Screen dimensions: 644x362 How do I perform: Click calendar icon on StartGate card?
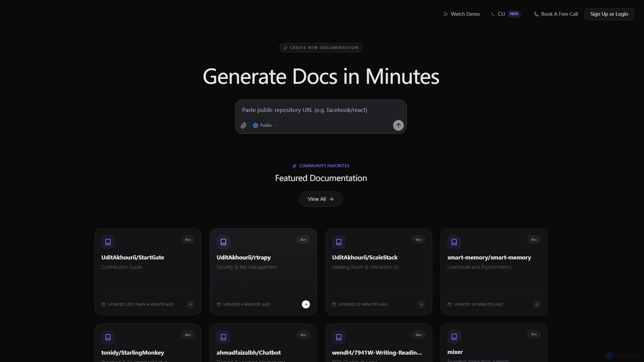coord(104,304)
